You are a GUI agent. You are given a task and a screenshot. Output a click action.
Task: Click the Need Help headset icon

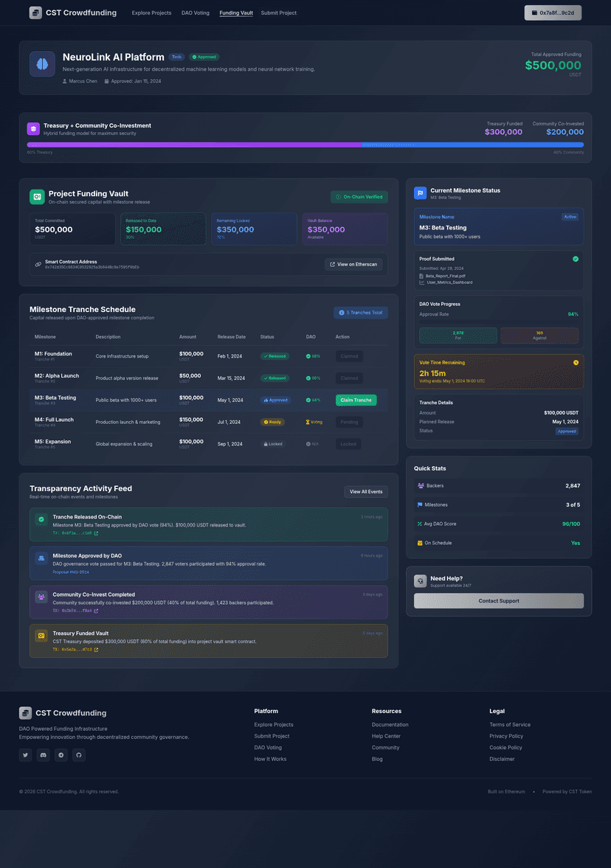click(x=421, y=582)
